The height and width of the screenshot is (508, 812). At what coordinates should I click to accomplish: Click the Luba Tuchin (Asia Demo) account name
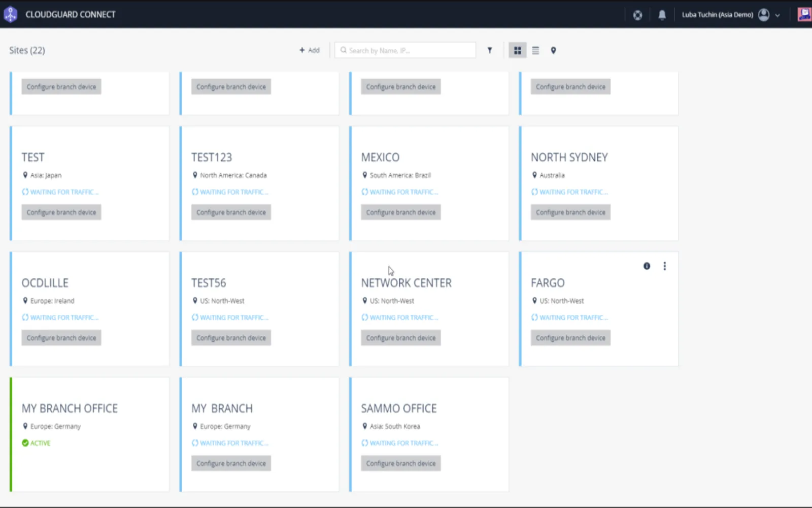[x=717, y=15]
